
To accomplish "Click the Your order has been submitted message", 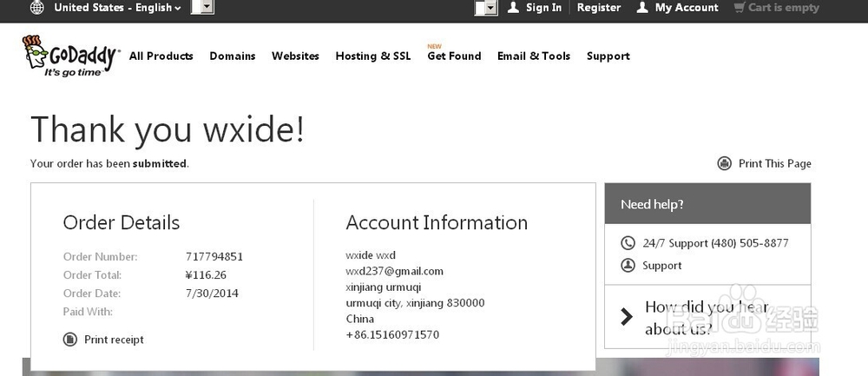I will [109, 164].
